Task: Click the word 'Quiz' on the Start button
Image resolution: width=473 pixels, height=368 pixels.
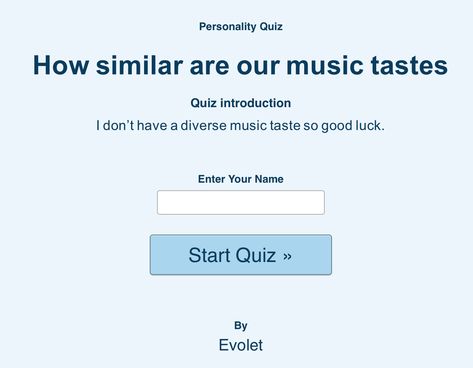Action: coord(256,255)
